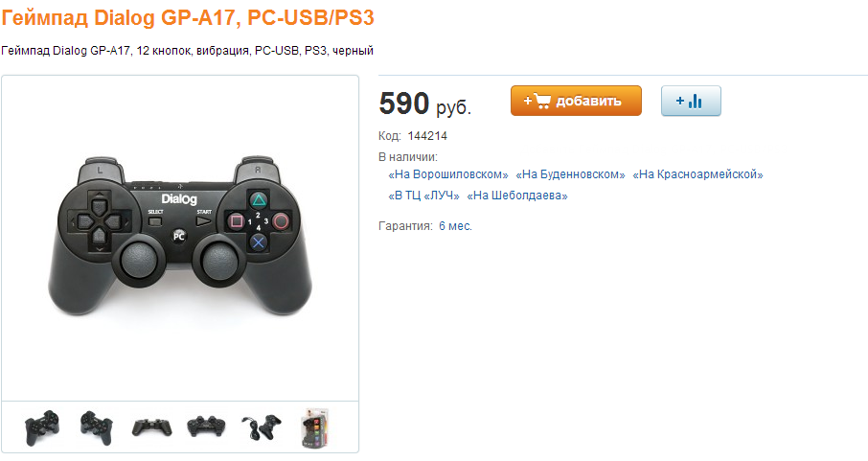Click the product code 144214
This screenshot has height=461, width=868.
click(427, 136)
